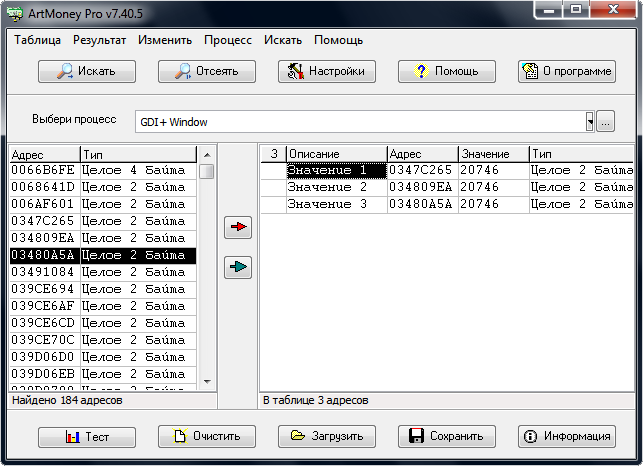The image size is (643, 466).
Task: Select address 0066B6FE in results list
Action: coord(43,170)
